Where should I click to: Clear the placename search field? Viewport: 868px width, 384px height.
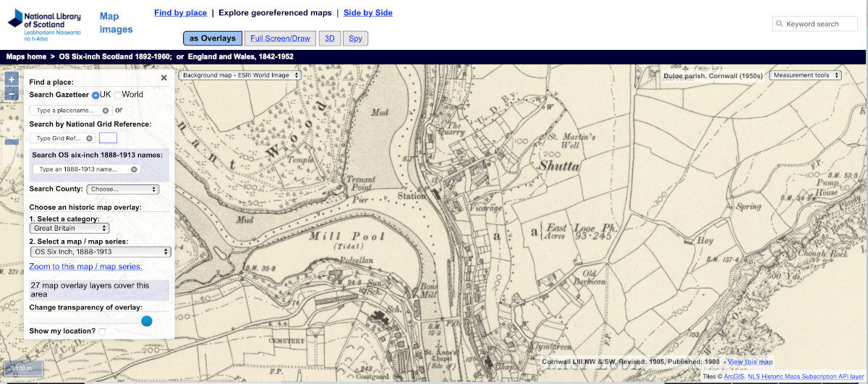coord(106,111)
